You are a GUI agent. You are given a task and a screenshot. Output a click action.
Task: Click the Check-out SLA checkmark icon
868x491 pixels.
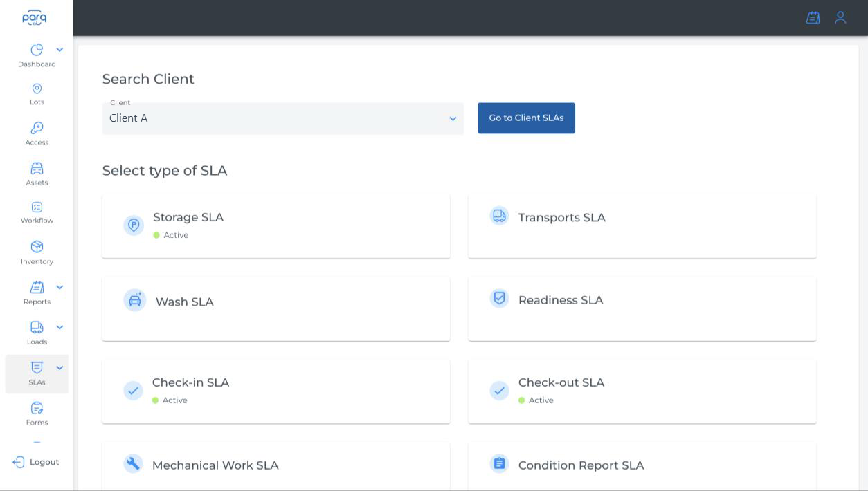click(499, 391)
